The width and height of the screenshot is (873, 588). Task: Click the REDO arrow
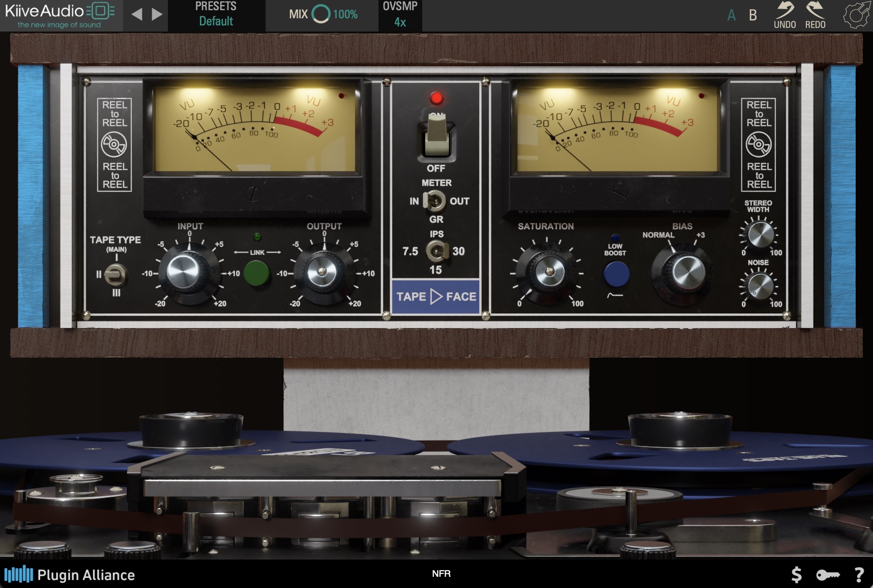[815, 15]
